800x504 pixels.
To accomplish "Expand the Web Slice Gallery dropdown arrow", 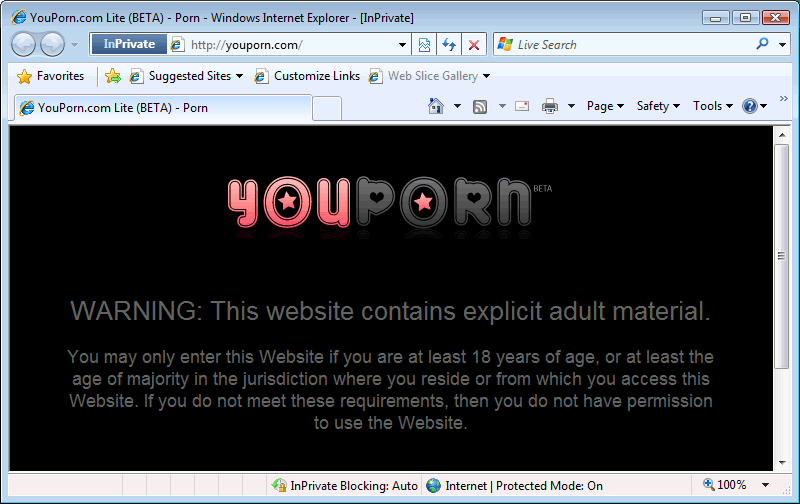I will click(x=486, y=77).
